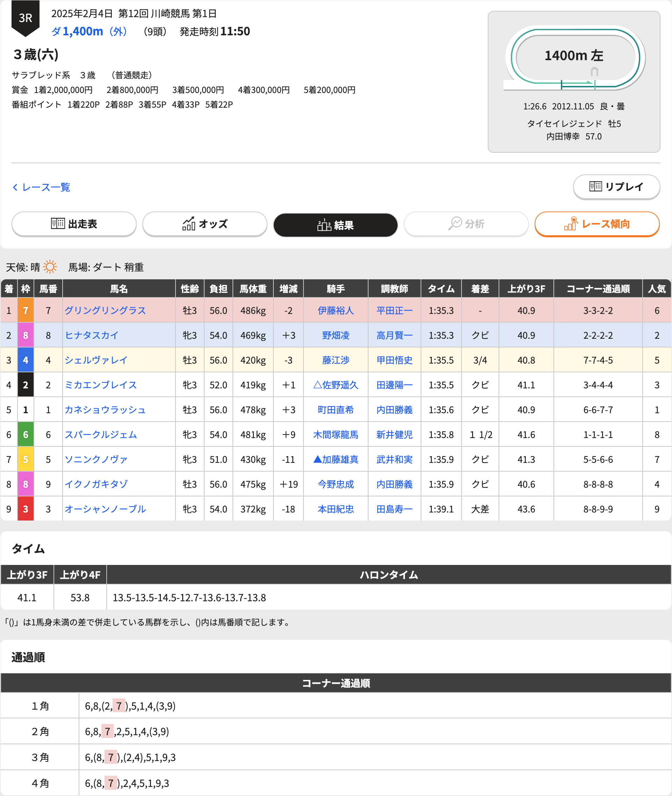Open jockey 野畑凌

point(336,335)
